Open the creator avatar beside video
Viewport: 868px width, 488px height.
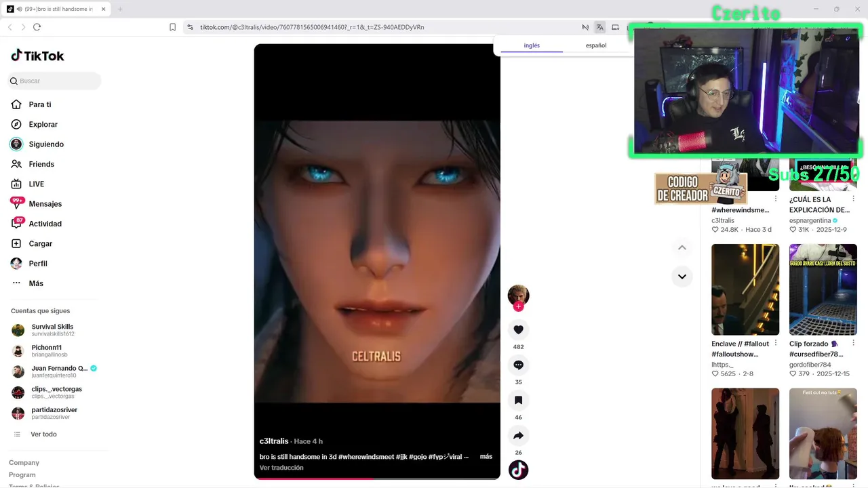point(518,295)
